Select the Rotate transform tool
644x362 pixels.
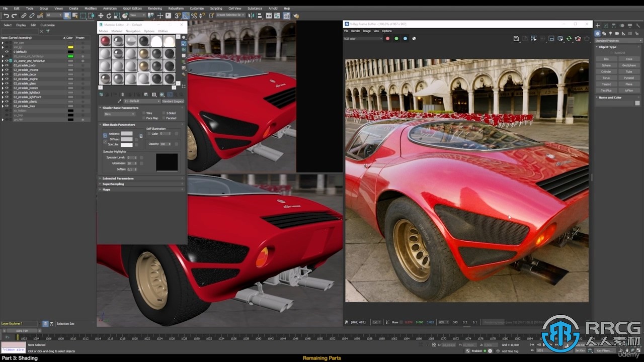(x=109, y=16)
